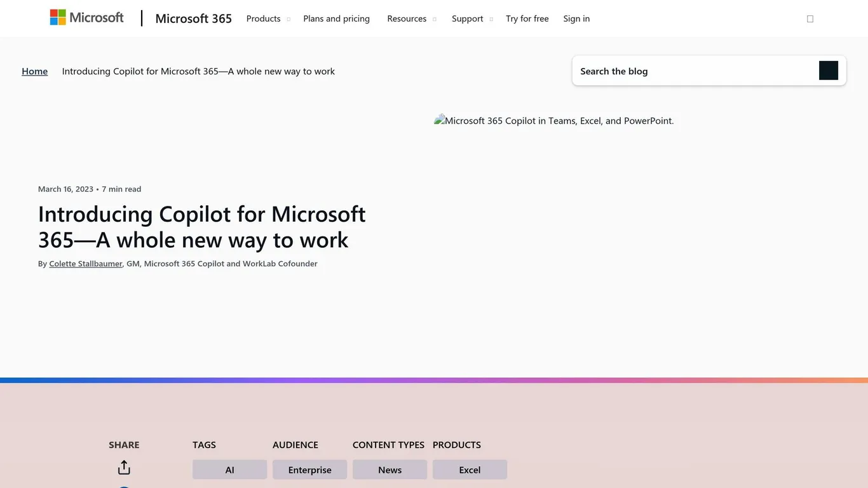Select the AI tag
The image size is (868, 488).
click(229, 470)
